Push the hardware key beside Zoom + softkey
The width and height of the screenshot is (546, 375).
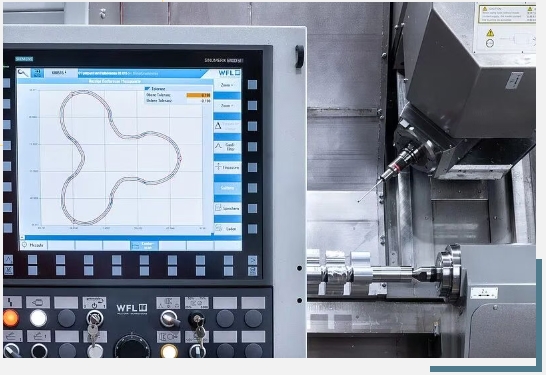(252, 85)
